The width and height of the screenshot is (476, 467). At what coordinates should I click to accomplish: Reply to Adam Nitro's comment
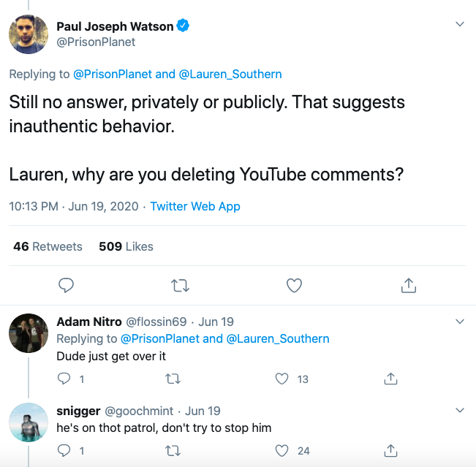click(64, 379)
